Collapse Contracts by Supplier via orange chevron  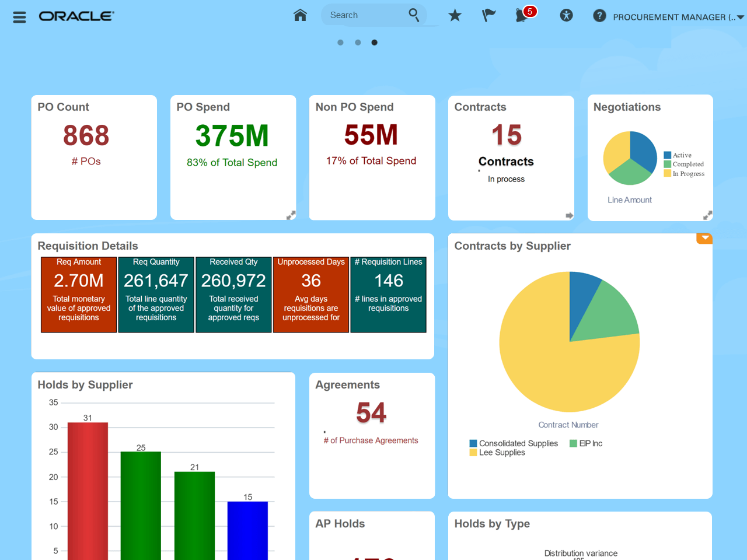704,238
